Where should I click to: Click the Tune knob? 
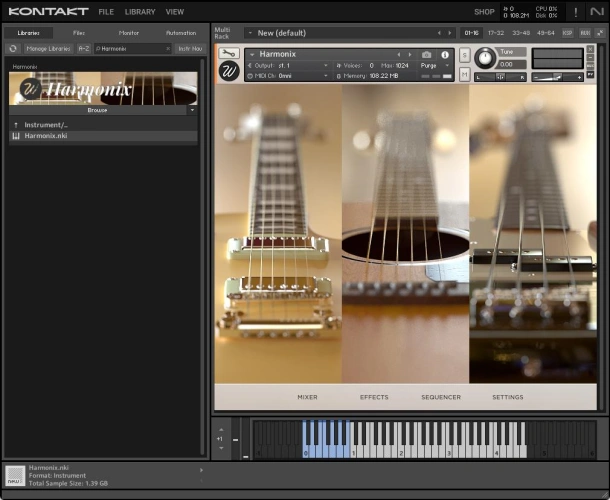pos(485,58)
